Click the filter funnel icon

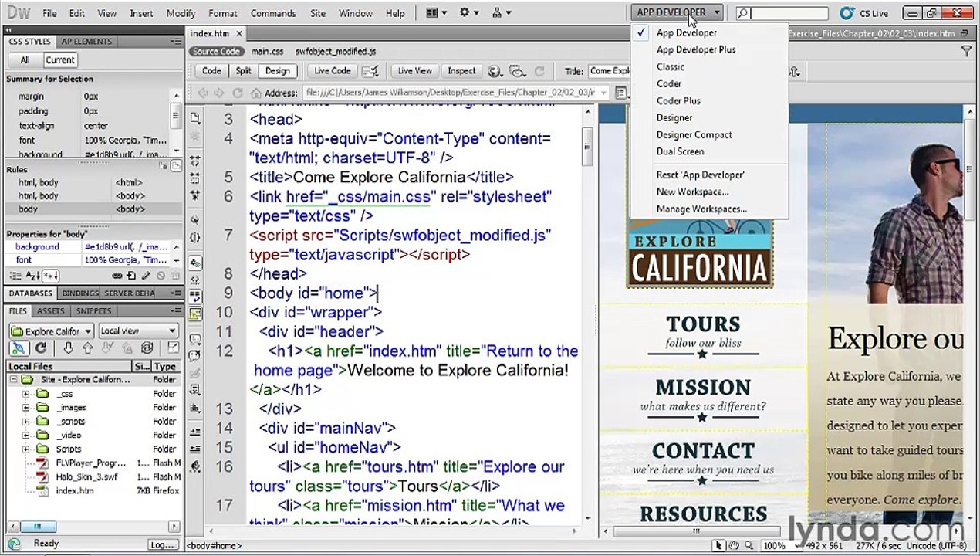pos(966,51)
